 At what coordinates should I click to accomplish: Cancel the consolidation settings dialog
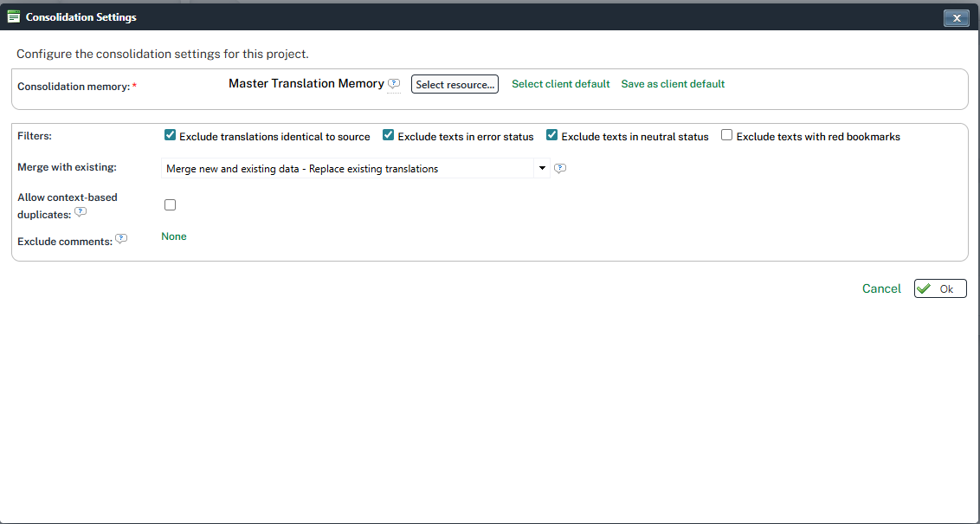pyautogui.click(x=880, y=288)
